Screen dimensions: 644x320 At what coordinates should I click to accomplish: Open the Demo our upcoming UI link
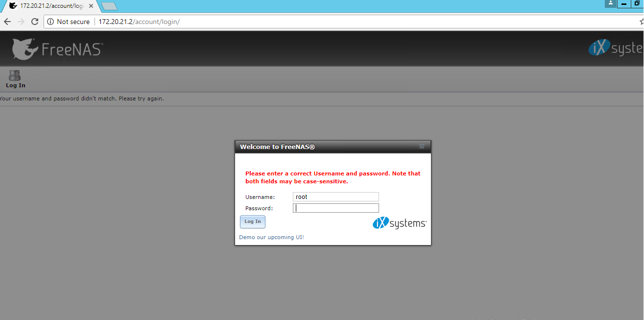pos(271,237)
